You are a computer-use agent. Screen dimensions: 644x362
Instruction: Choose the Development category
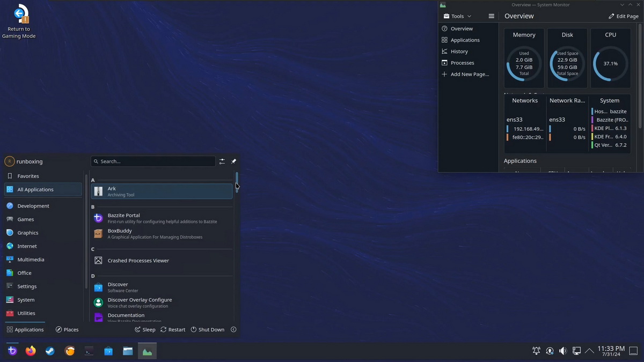(33, 206)
